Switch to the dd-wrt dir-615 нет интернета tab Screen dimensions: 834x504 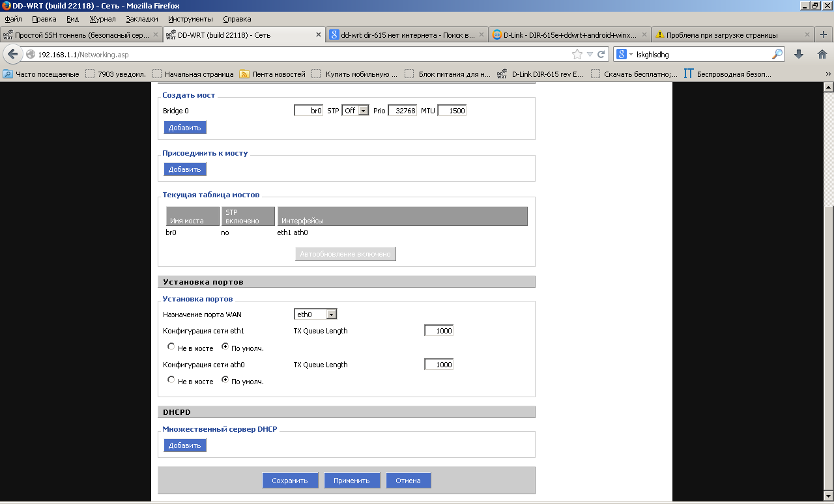pyautogui.click(x=407, y=35)
